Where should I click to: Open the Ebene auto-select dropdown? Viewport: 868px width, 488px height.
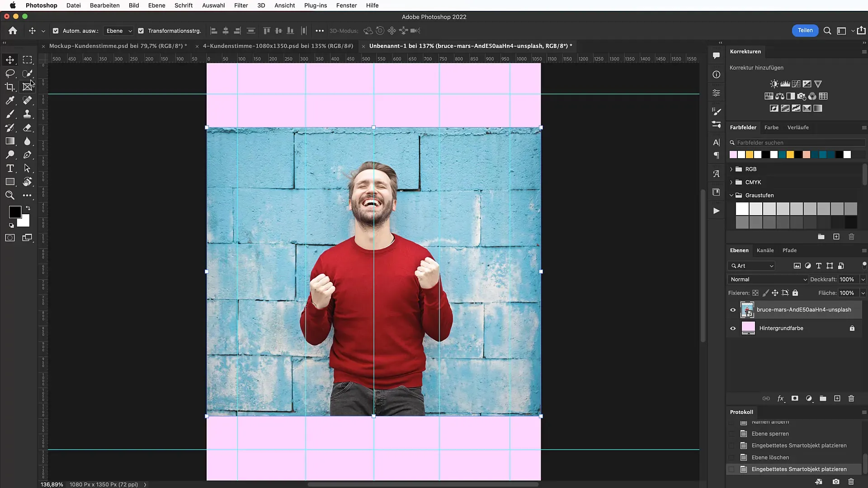click(118, 31)
